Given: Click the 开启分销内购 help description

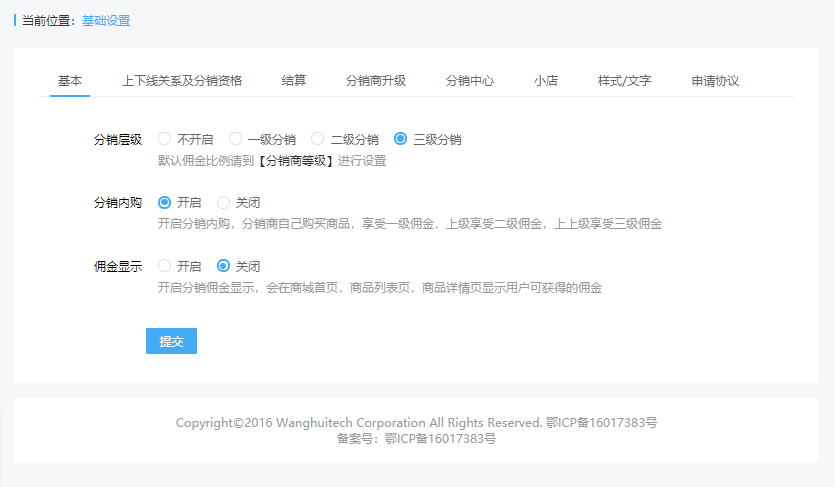Looking at the screenshot, I should 410,224.
